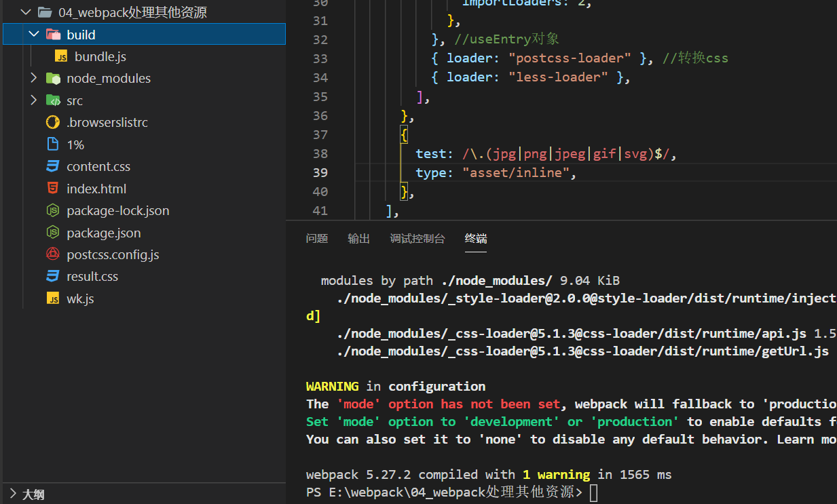
Task: Click the //useEntry对象 comment
Action: [x=507, y=39]
